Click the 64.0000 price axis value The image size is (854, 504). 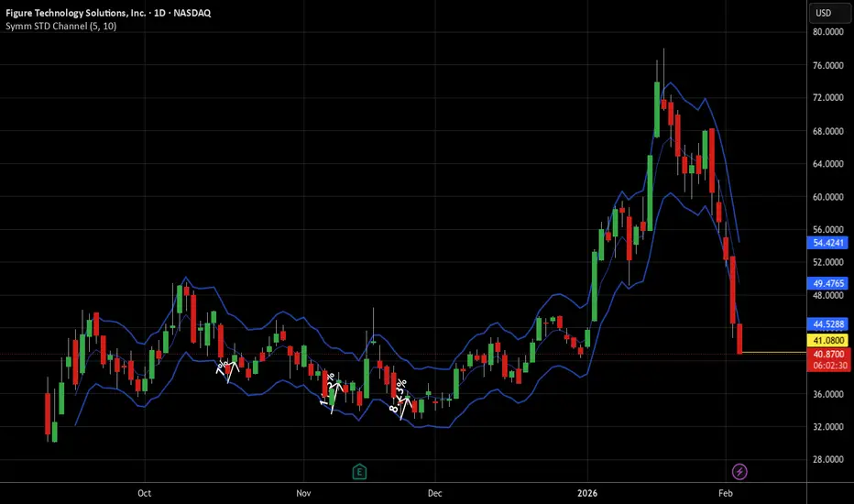pyautogui.click(x=827, y=164)
